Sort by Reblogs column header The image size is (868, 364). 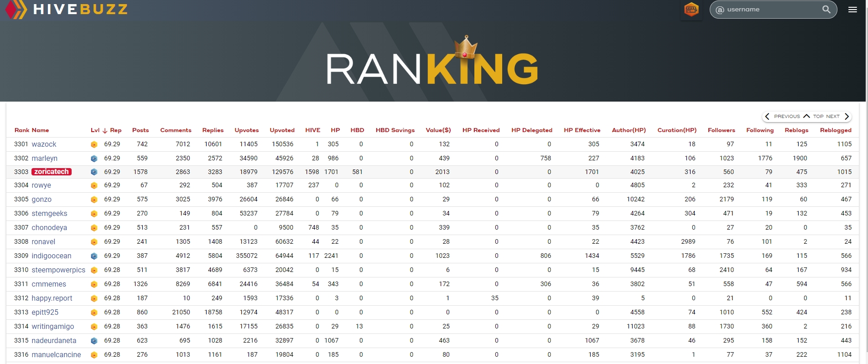796,130
